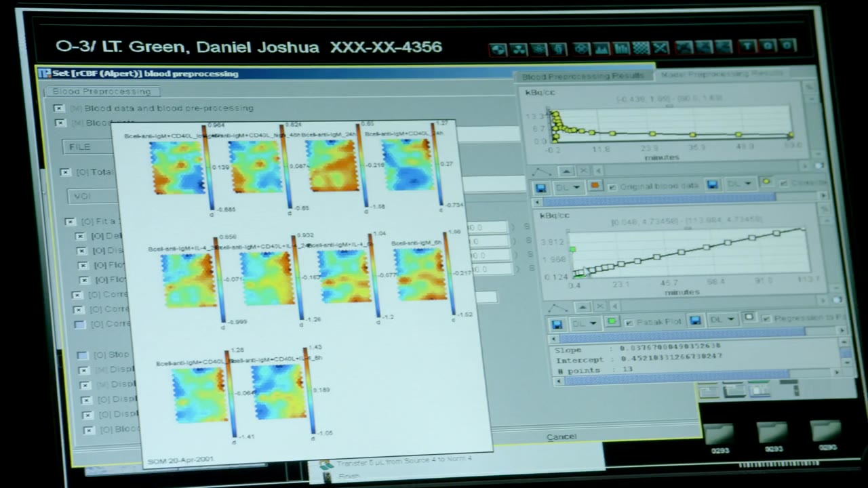Save the original blood data curve
868x488 pixels.
tap(541, 187)
